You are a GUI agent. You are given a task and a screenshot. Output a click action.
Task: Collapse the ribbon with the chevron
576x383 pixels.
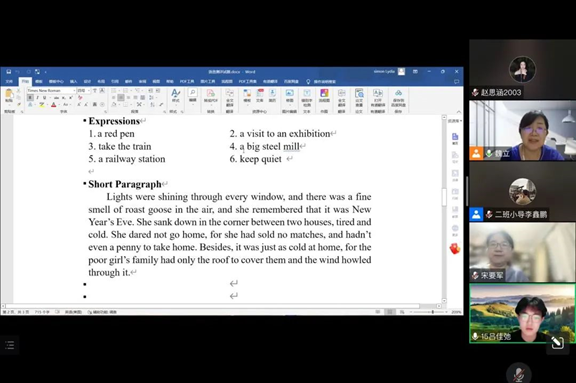click(x=458, y=112)
